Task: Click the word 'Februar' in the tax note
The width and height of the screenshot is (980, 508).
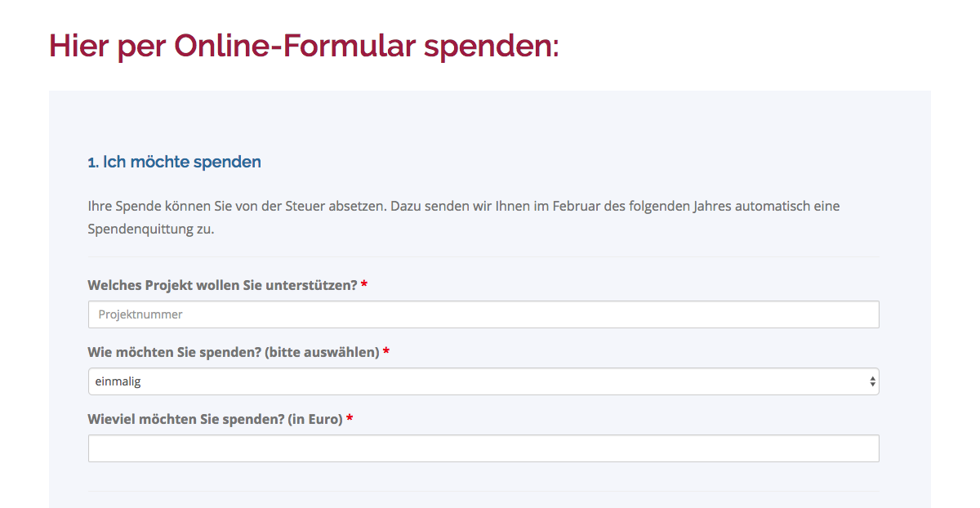Action: (577, 206)
